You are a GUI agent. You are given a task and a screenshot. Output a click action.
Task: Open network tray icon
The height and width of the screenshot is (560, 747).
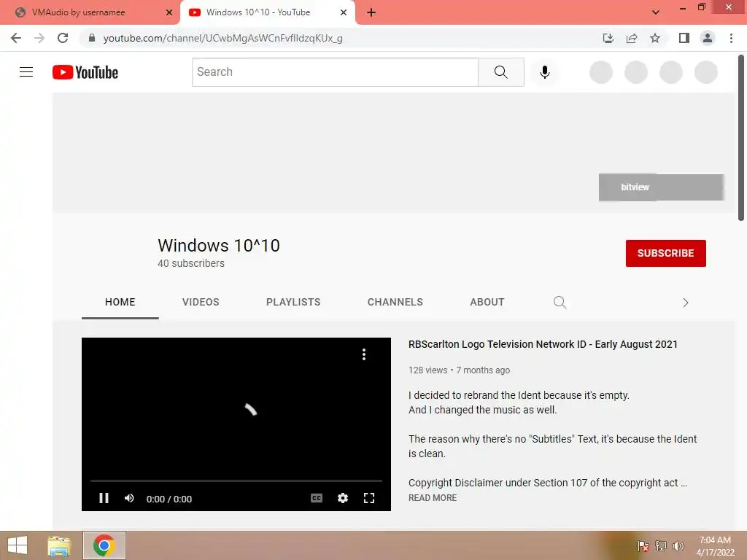(x=661, y=545)
